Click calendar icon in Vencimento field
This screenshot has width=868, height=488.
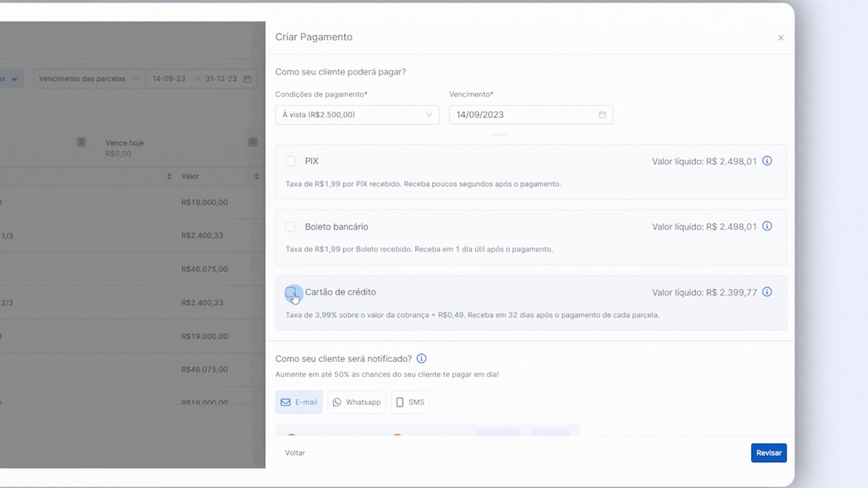coord(602,115)
